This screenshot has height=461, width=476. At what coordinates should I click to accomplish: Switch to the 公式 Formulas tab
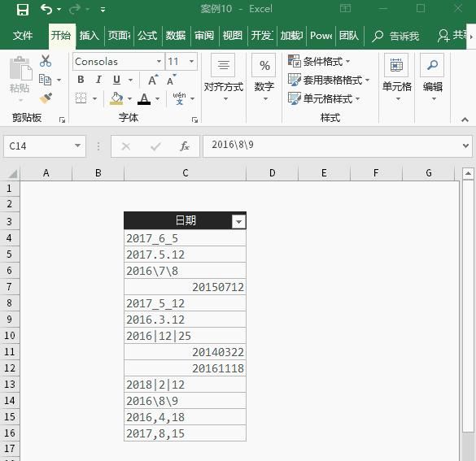[147, 36]
